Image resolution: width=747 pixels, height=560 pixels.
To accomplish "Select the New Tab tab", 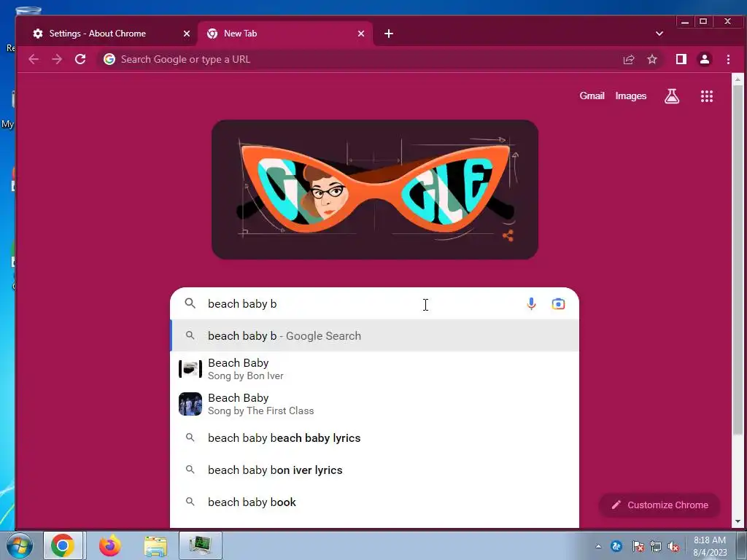I will (x=241, y=34).
